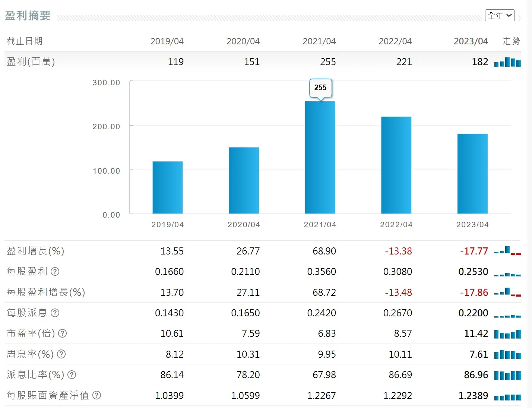Select the 每股盈利增長(%) row label
Screen dimensions: 532x408
(x=46, y=292)
